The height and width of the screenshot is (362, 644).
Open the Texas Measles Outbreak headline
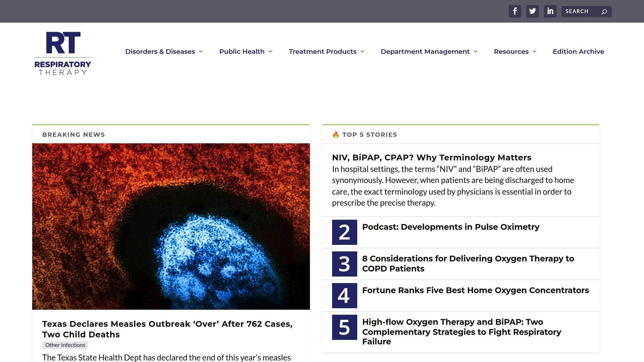coord(167,329)
